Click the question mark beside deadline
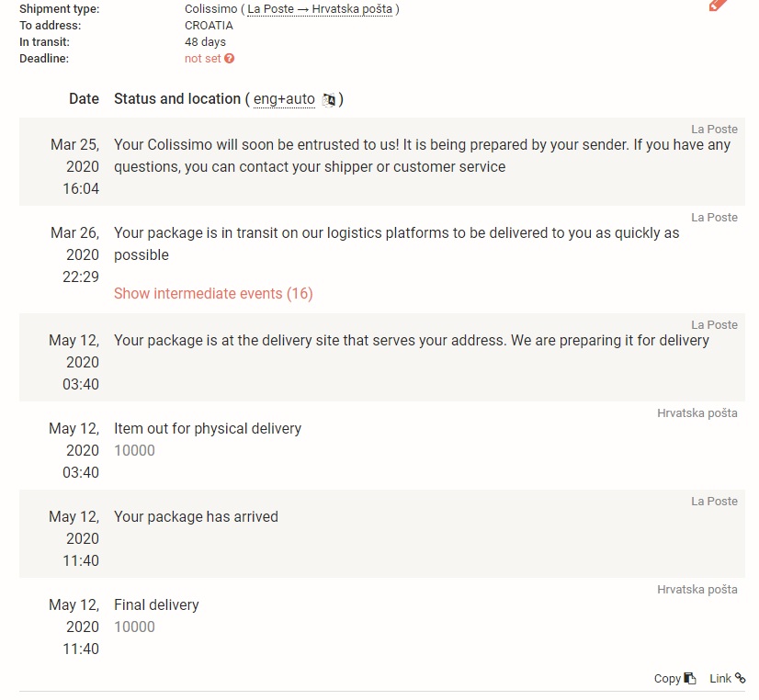The height and width of the screenshot is (700, 759). point(230,59)
